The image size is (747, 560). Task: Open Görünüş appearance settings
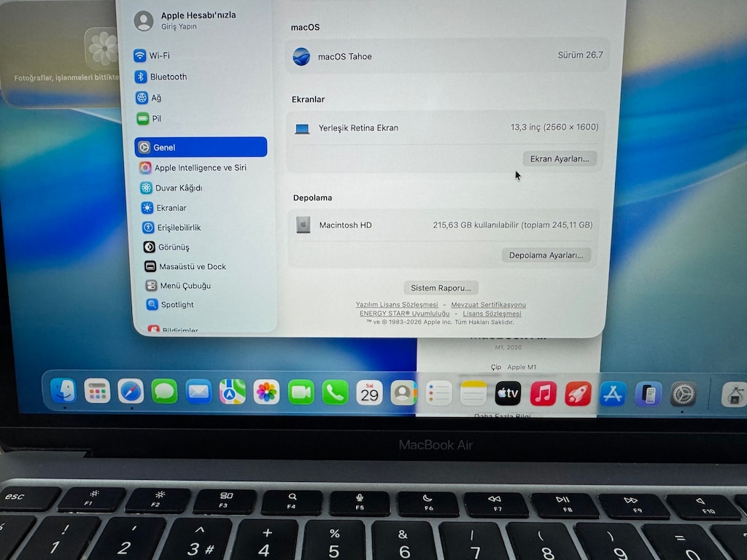(x=166, y=247)
